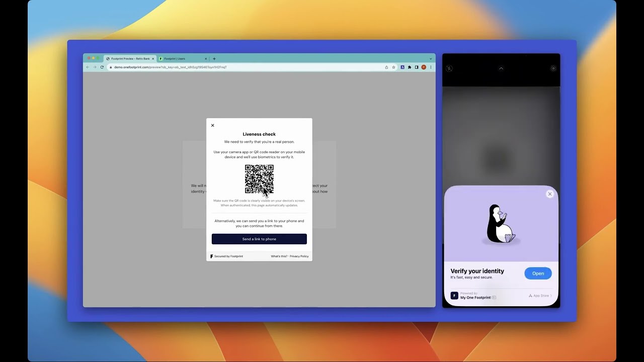
Task: Click the My One Footprint label
Action: coord(475,298)
